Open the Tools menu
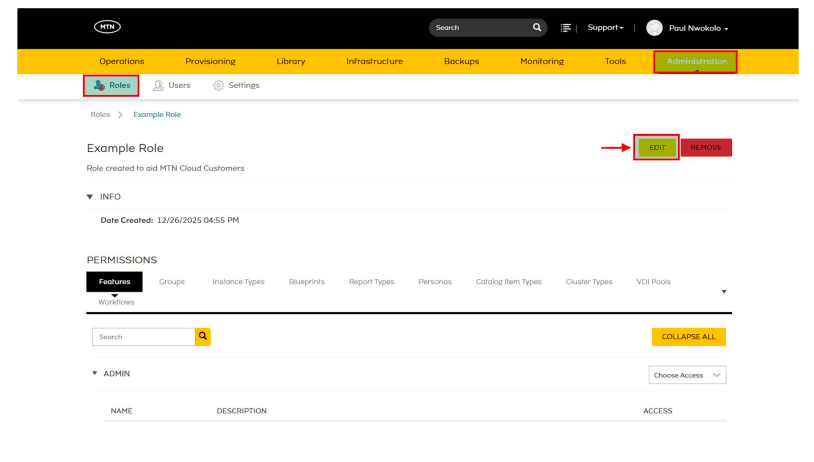 point(615,61)
